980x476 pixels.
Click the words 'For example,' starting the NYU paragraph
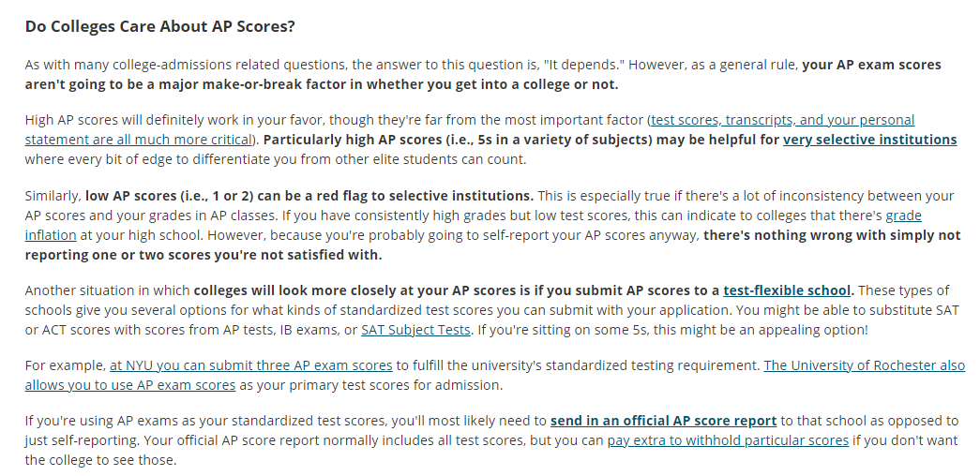[x=66, y=365]
